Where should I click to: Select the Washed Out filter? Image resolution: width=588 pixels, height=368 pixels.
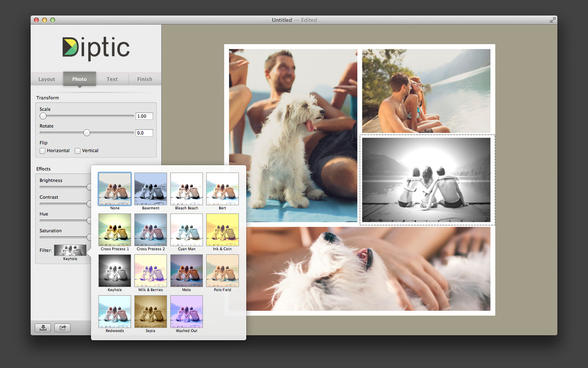click(x=187, y=311)
